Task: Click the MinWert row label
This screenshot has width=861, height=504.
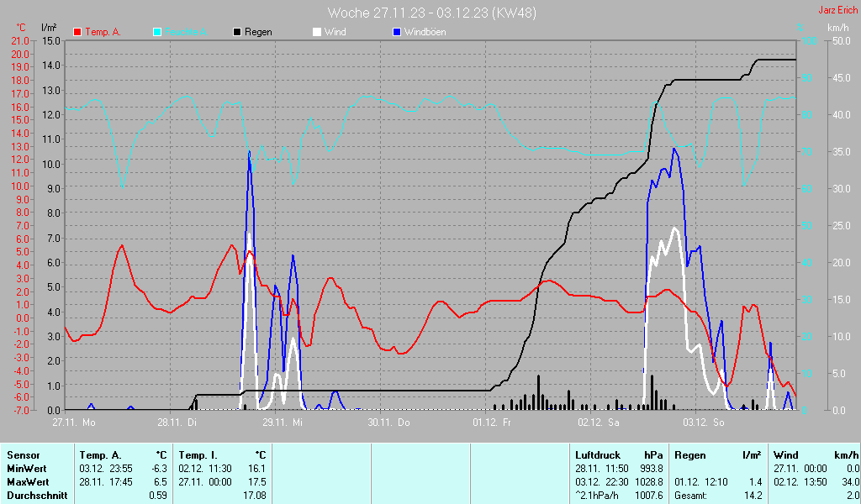Action: tap(26, 469)
